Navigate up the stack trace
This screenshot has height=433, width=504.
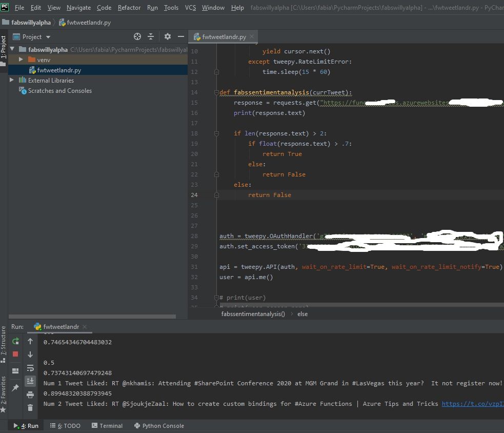pyautogui.click(x=30, y=341)
